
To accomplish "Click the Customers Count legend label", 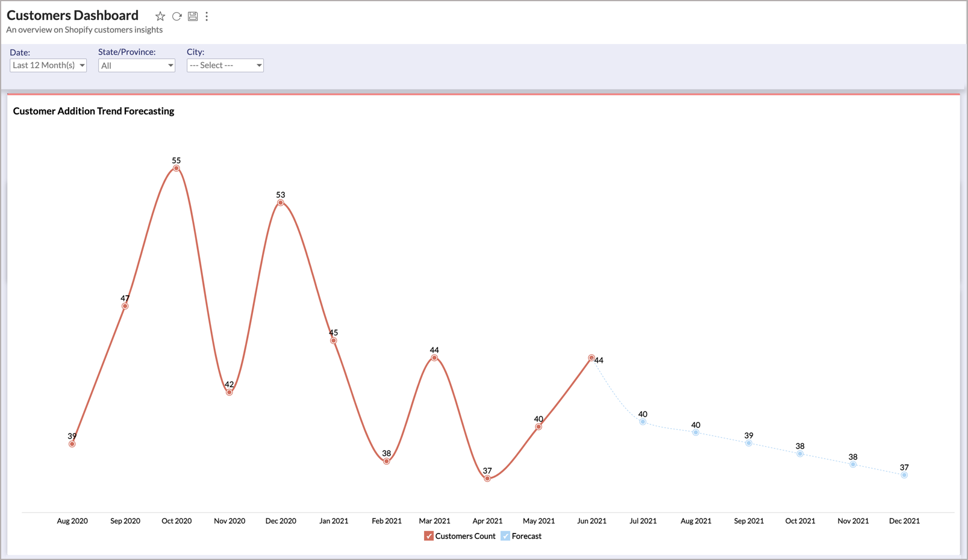I will pos(465,536).
